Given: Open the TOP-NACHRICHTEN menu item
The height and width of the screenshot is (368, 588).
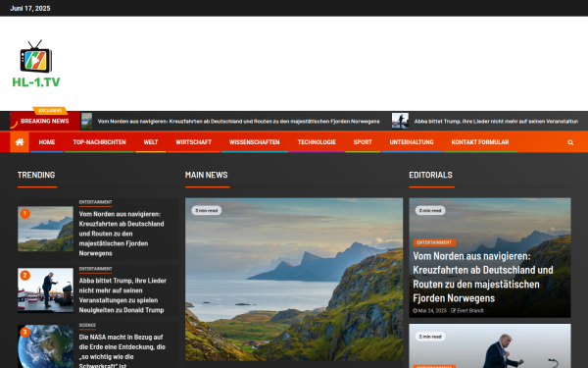Looking at the screenshot, I should [99, 142].
